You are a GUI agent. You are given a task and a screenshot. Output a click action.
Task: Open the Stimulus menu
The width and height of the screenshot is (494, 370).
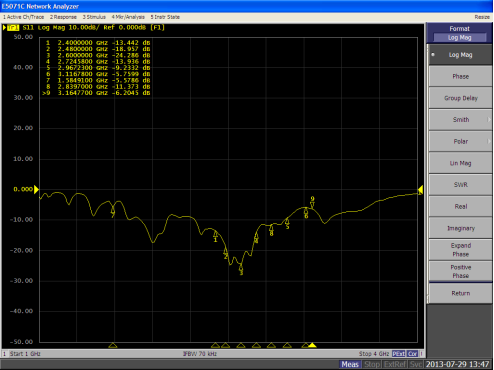94,17
